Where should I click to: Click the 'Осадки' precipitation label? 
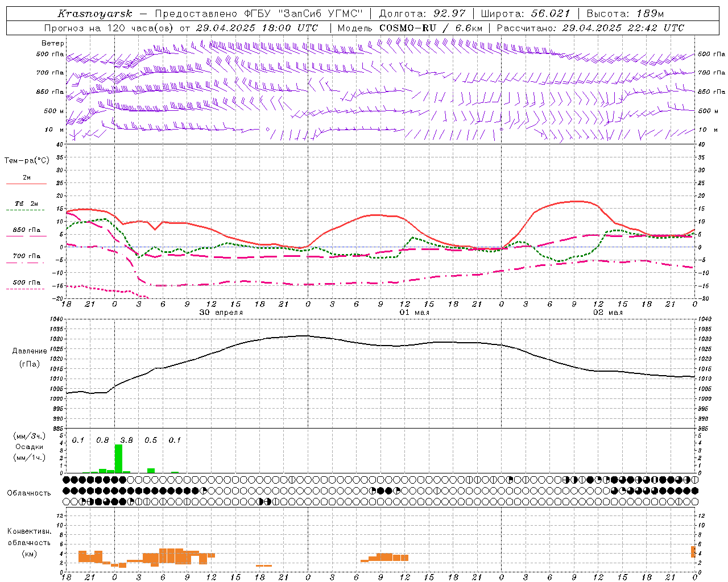coord(29,447)
